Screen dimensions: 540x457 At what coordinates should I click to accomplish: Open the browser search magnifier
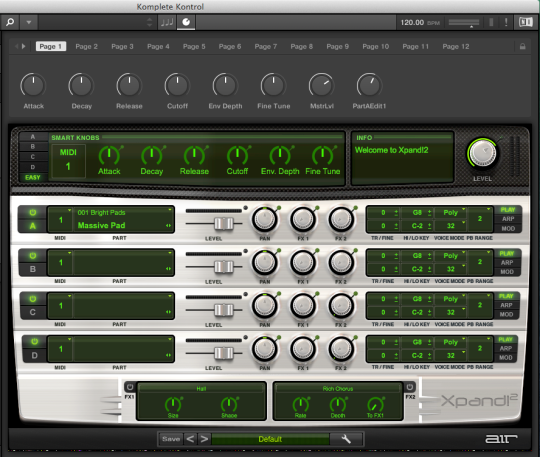click(x=10, y=22)
